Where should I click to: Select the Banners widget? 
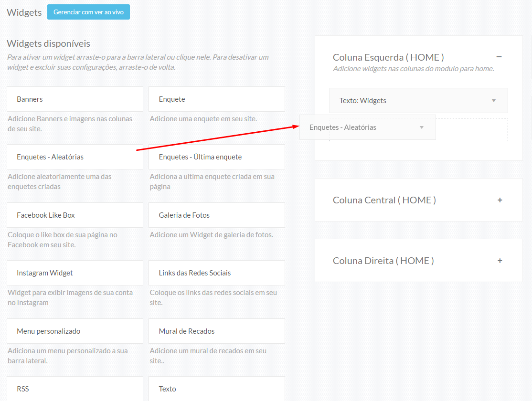point(75,99)
